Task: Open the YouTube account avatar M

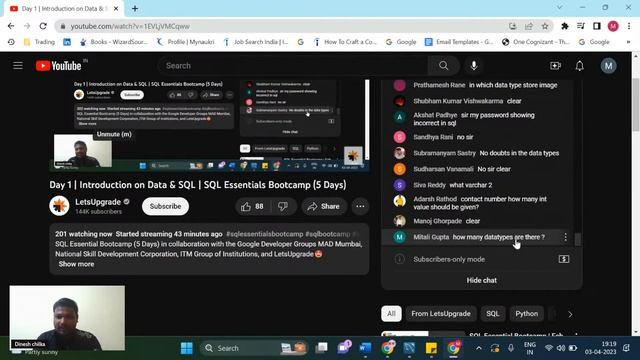Action: click(x=608, y=65)
